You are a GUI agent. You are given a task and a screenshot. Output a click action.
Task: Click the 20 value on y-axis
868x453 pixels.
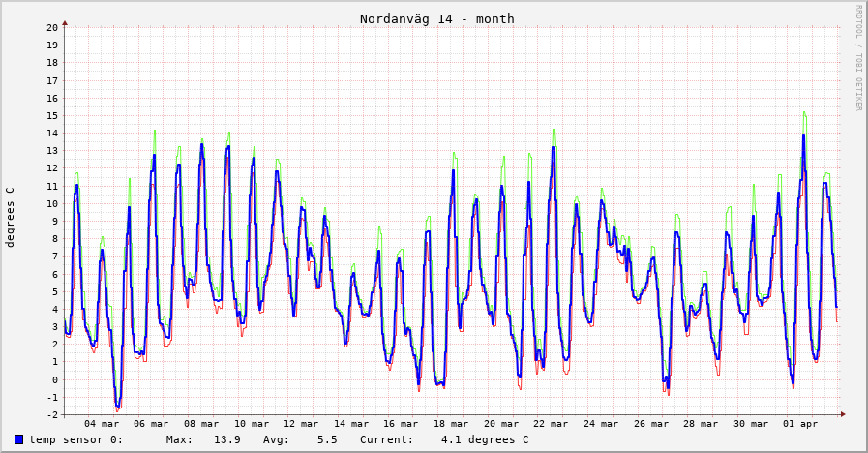(x=52, y=27)
